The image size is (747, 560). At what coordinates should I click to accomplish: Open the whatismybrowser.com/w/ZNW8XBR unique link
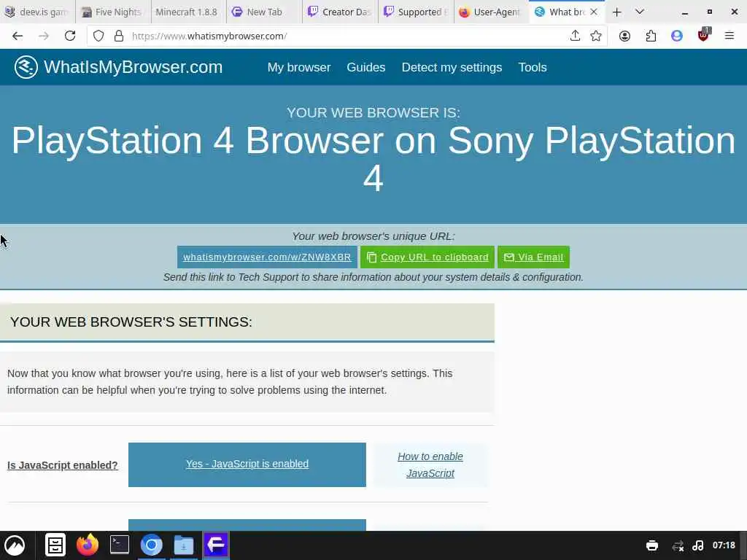coord(267,257)
